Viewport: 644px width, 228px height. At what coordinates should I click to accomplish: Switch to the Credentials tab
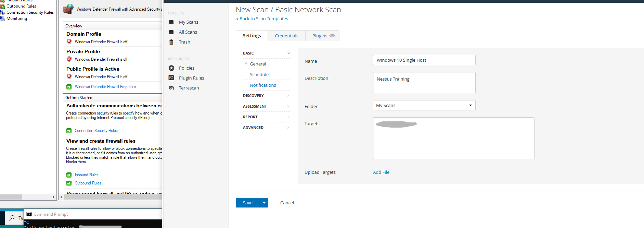point(287,36)
